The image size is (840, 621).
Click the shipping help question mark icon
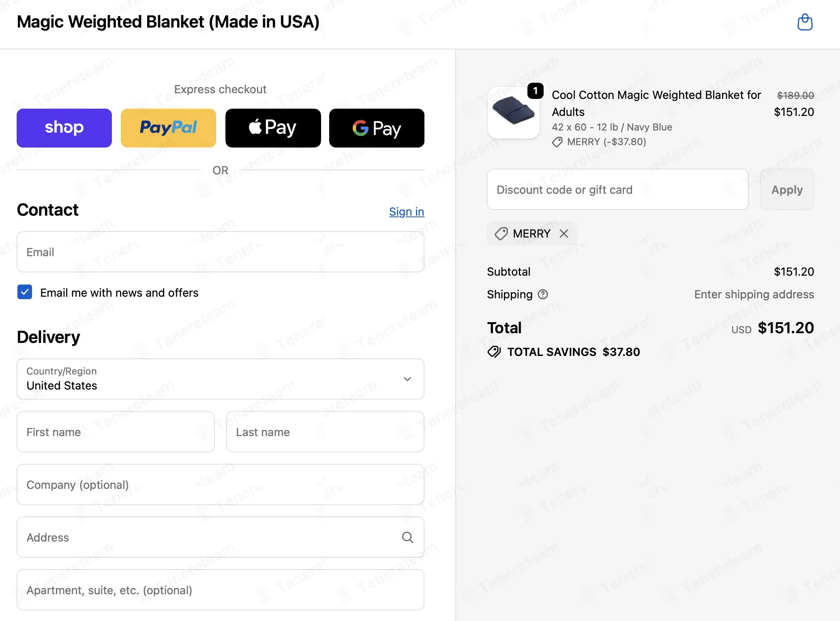tap(543, 294)
